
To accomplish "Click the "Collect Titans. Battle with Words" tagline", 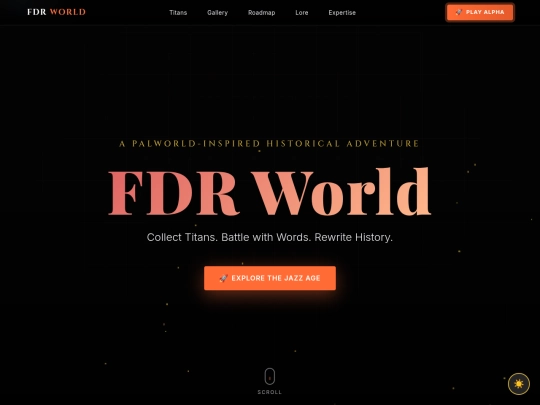I will (x=270, y=237).
